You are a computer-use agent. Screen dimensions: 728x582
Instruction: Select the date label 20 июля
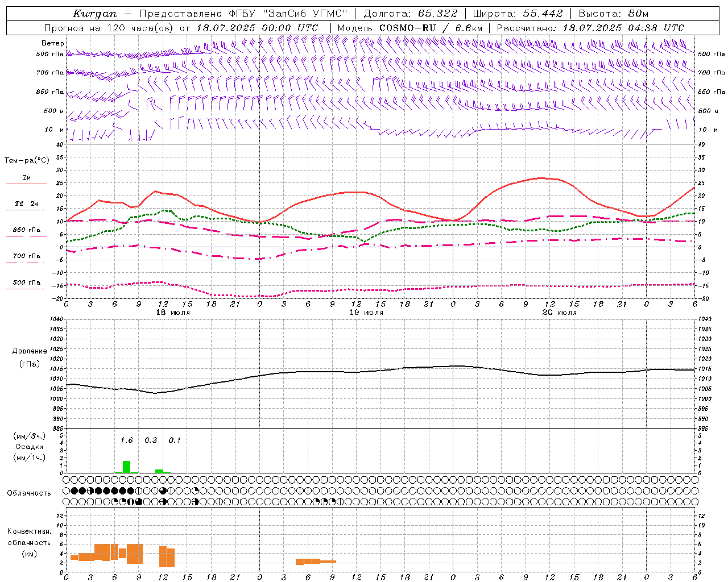click(x=560, y=313)
